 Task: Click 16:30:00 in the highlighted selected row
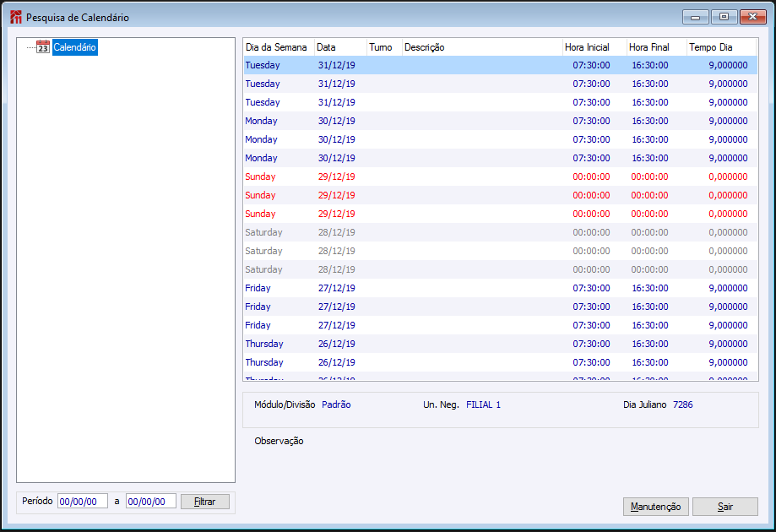tap(650, 65)
